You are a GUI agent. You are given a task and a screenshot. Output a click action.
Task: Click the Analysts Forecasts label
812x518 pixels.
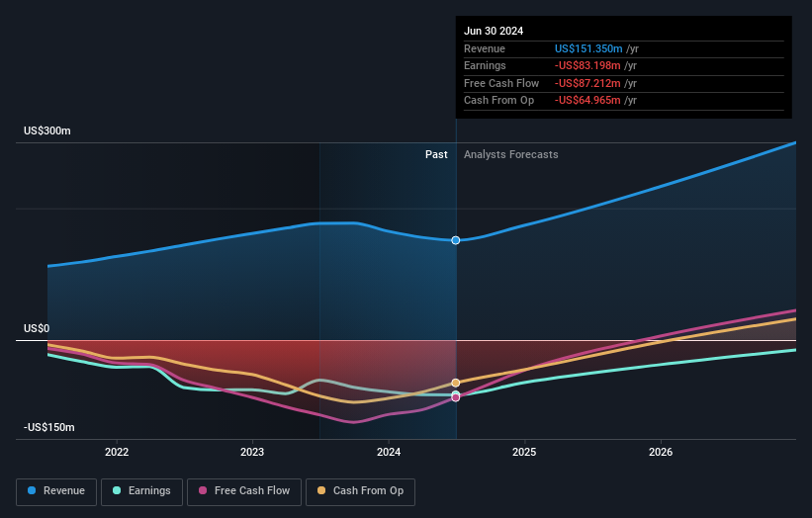pyautogui.click(x=511, y=154)
